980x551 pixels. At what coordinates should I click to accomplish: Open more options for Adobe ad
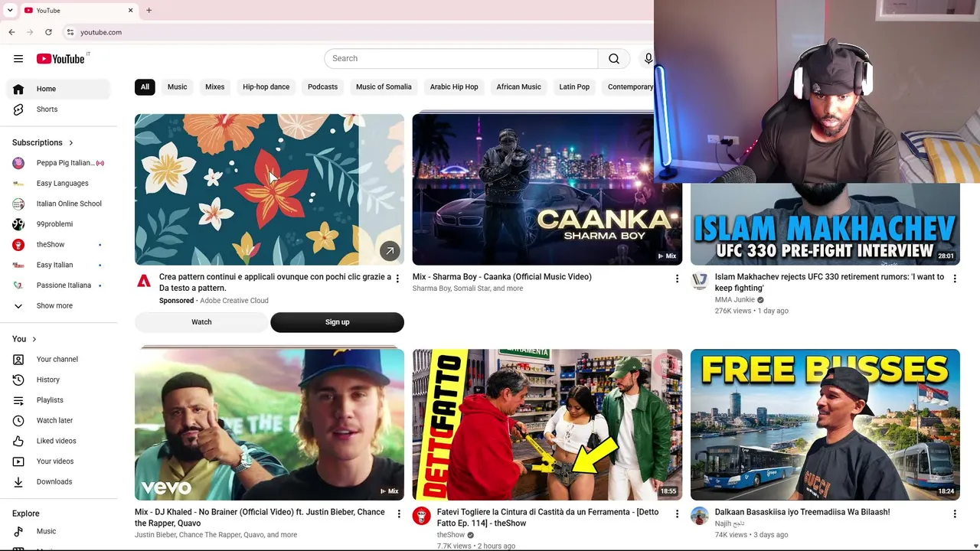click(397, 279)
